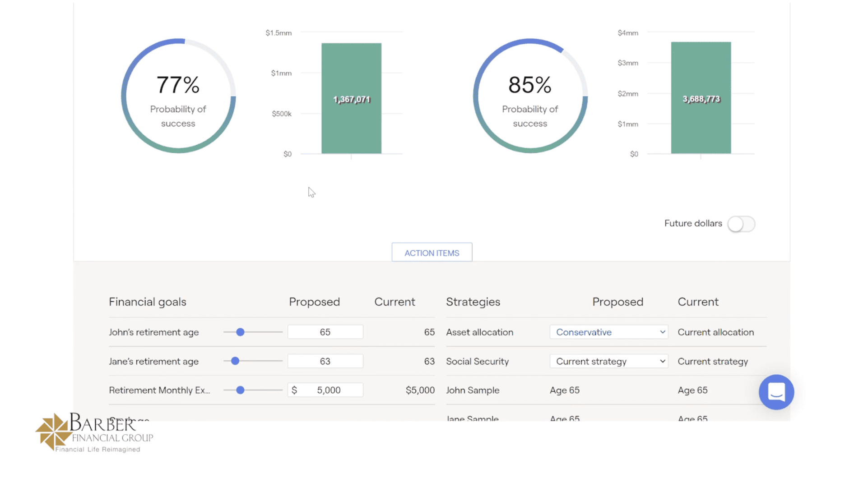Expand the Jane Sample strategies dropdown
The image size is (868, 487).
[563, 418]
